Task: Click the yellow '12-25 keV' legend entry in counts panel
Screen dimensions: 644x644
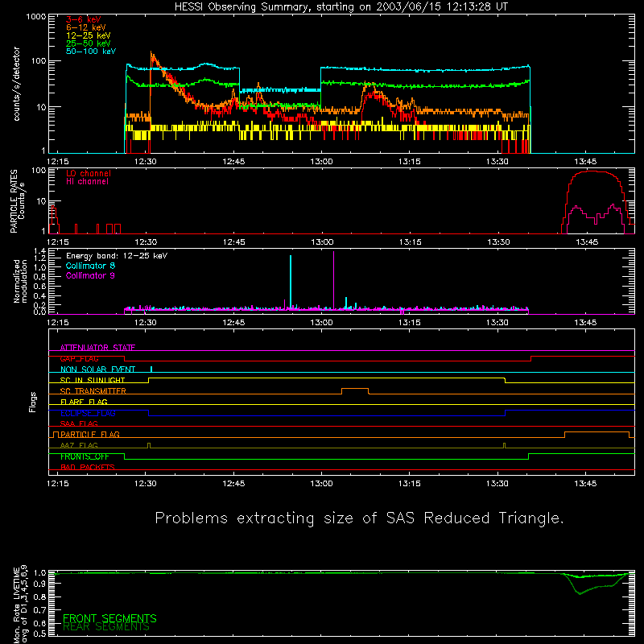Action: 89,35
